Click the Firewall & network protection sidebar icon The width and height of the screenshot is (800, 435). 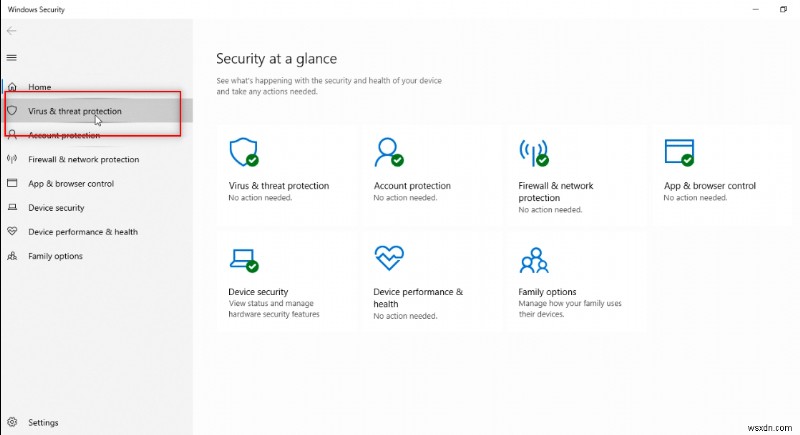(x=12, y=159)
